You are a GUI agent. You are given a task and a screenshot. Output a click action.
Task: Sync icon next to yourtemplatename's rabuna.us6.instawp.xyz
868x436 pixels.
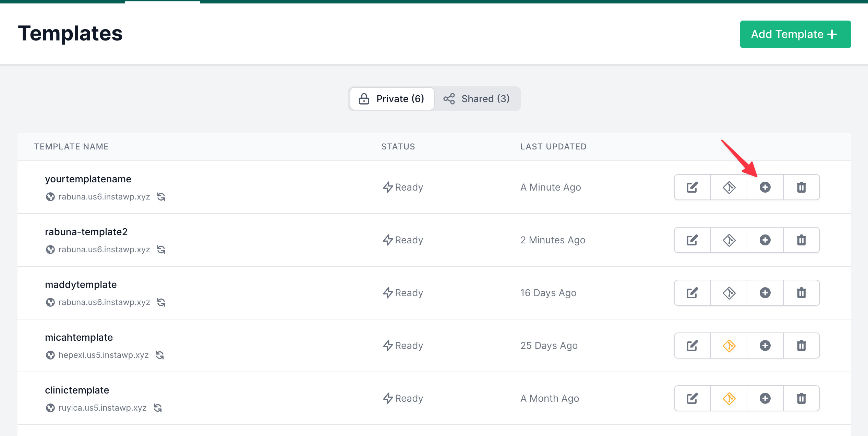click(x=161, y=197)
